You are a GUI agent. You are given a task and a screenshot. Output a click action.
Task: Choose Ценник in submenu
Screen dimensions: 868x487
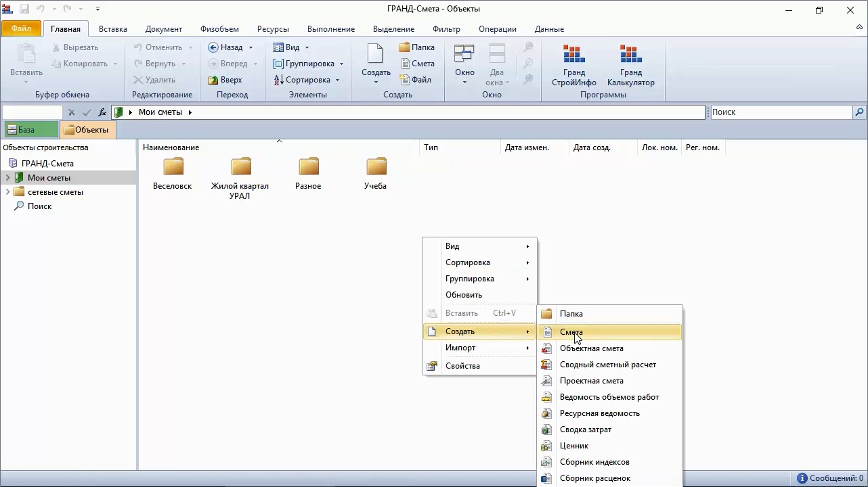[x=609, y=446]
